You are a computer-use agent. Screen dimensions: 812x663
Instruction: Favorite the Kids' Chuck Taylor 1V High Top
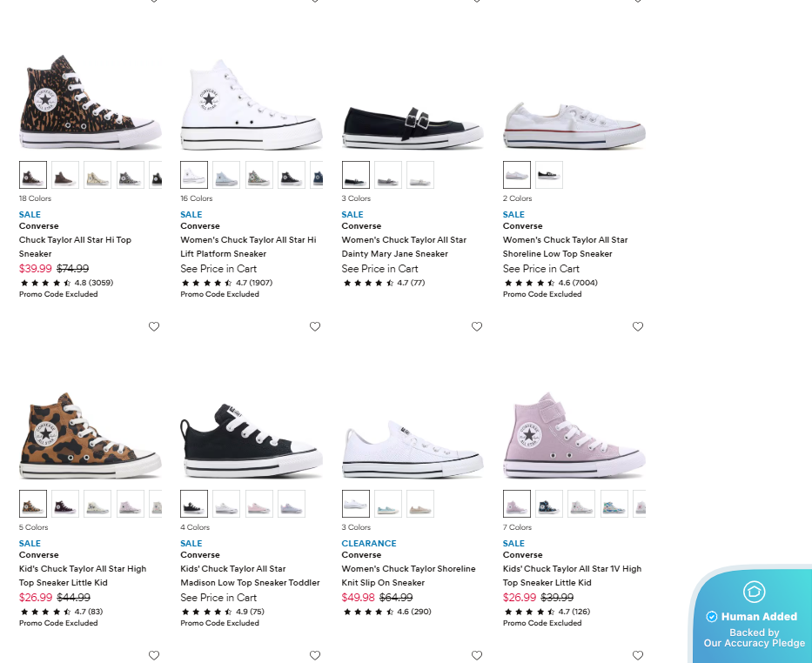(638, 326)
